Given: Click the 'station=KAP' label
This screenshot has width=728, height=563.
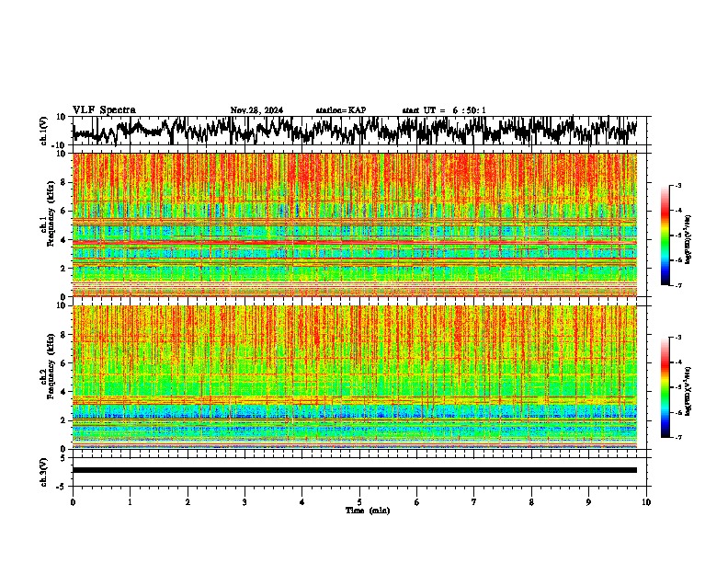Looking at the screenshot, I should 341,110.
